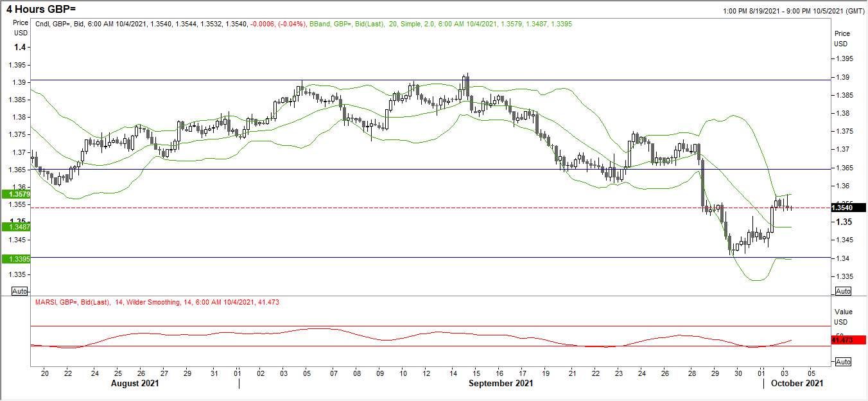Click the left Price USD axis header
This screenshot has width=868, height=401.
coord(21,27)
